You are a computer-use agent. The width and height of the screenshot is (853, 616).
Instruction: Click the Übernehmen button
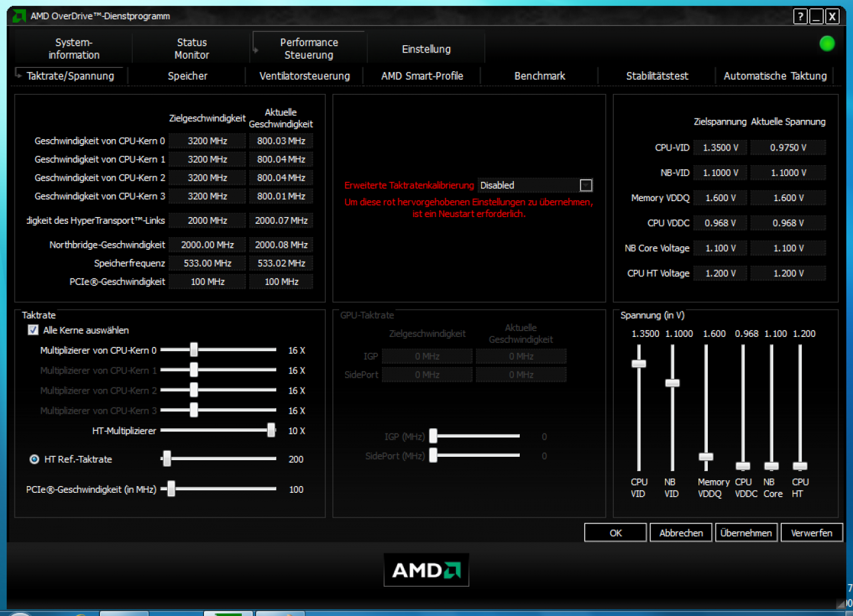pyautogui.click(x=746, y=533)
